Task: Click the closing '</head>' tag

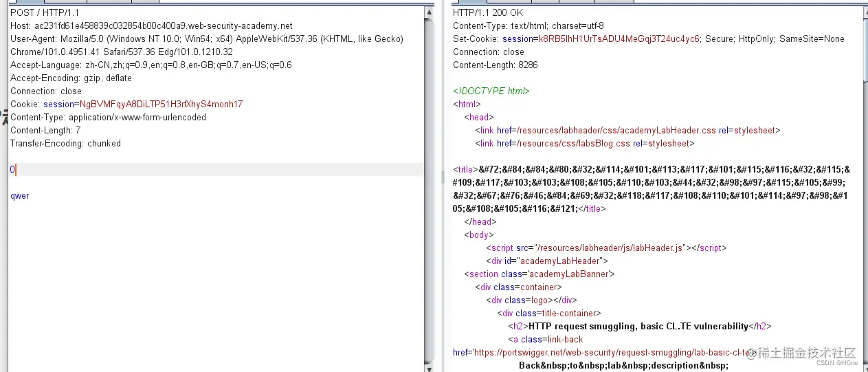Action: pos(480,221)
